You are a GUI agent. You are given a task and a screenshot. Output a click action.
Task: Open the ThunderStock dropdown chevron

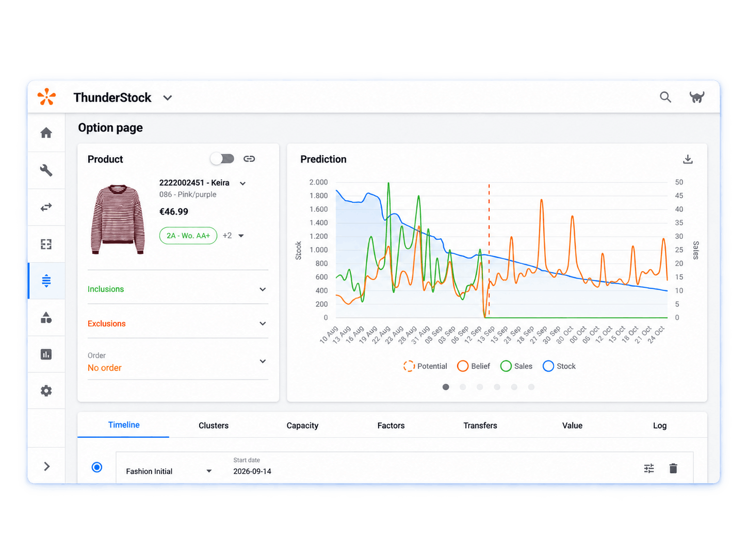(x=168, y=98)
